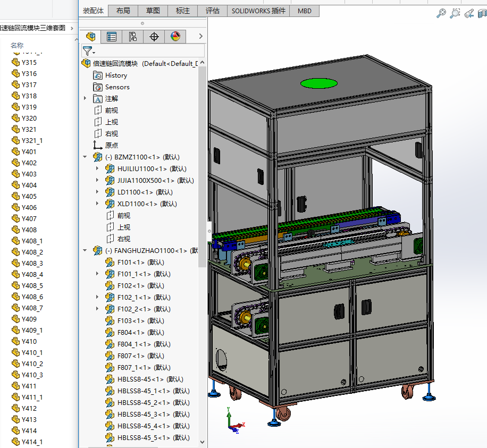Select Y408_1 in the left file list
This screenshot has width=487, height=448.
[32, 241]
